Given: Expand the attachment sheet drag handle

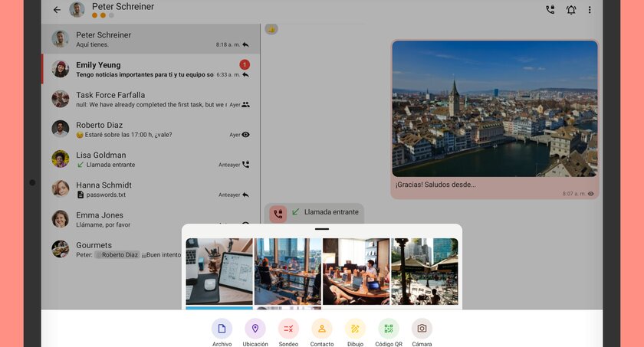Looking at the screenshot, I should [322, 229].
